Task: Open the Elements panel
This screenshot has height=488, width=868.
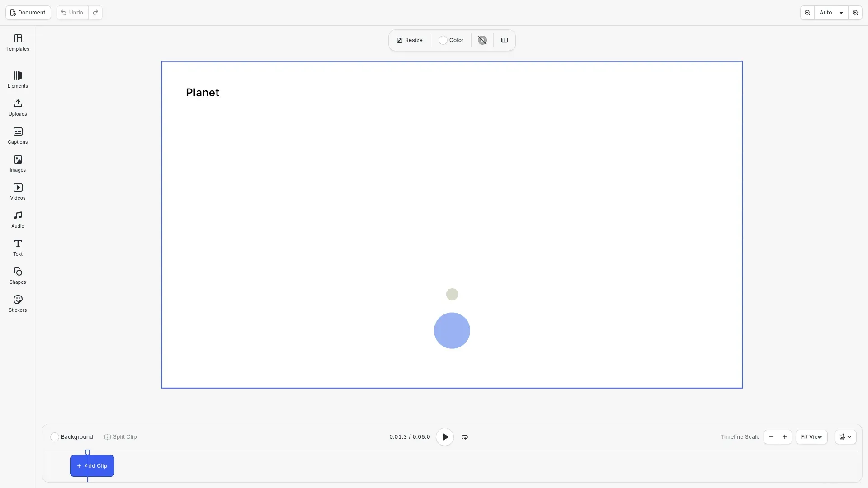Action: click(18, 80)
